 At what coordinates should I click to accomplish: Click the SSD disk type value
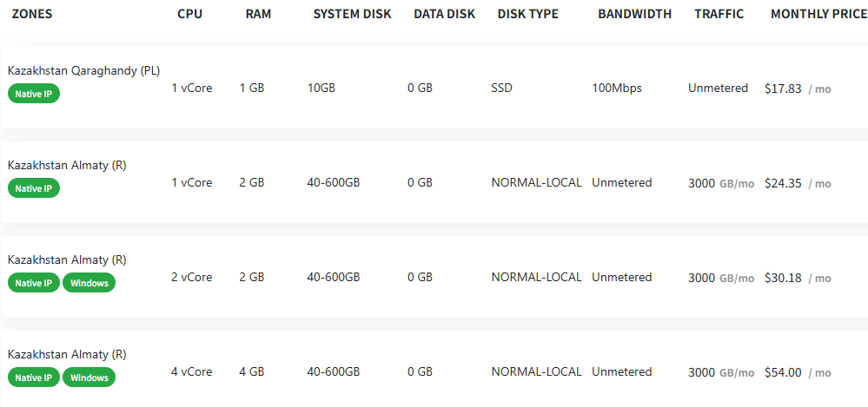pos(501,88)
